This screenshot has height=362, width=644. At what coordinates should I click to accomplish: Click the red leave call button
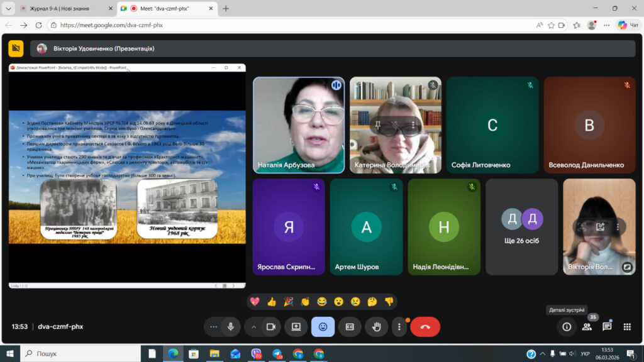click(x=425, y=327)
